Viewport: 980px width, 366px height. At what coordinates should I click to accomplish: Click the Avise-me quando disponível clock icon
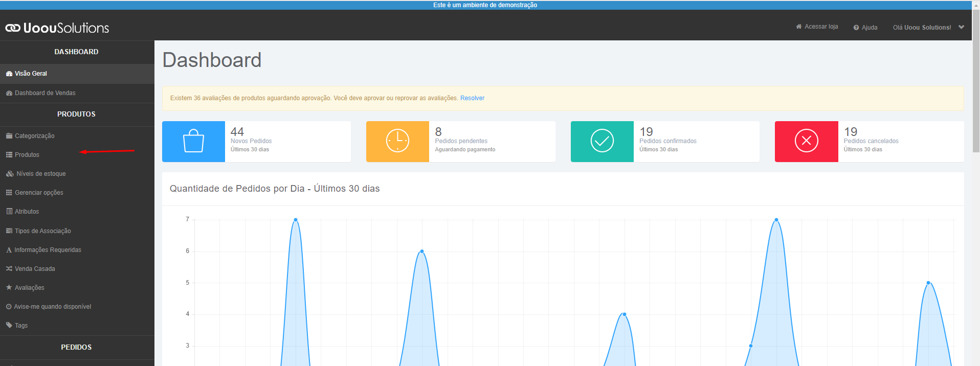click(x=9, y=307)
